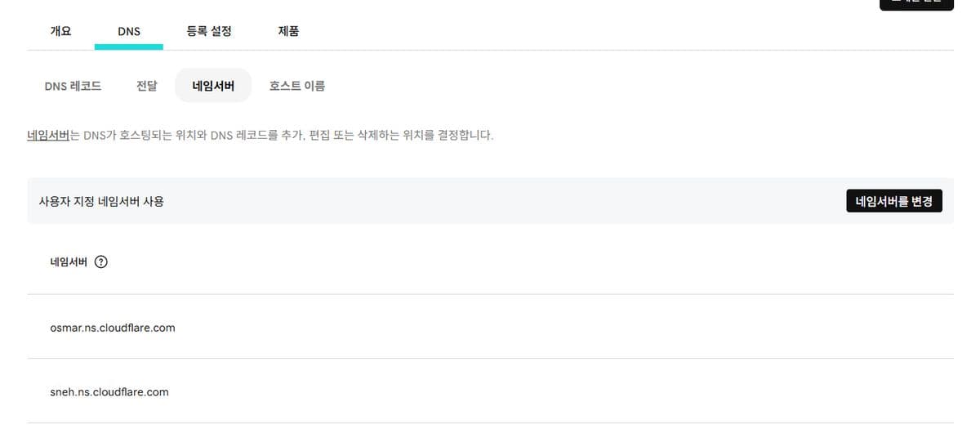Image resolution: width=980 pixels, height=447 pixels.
Task: Select the sneh.ns.cloudflare.com nameserver entry
Action: (109, 391)
